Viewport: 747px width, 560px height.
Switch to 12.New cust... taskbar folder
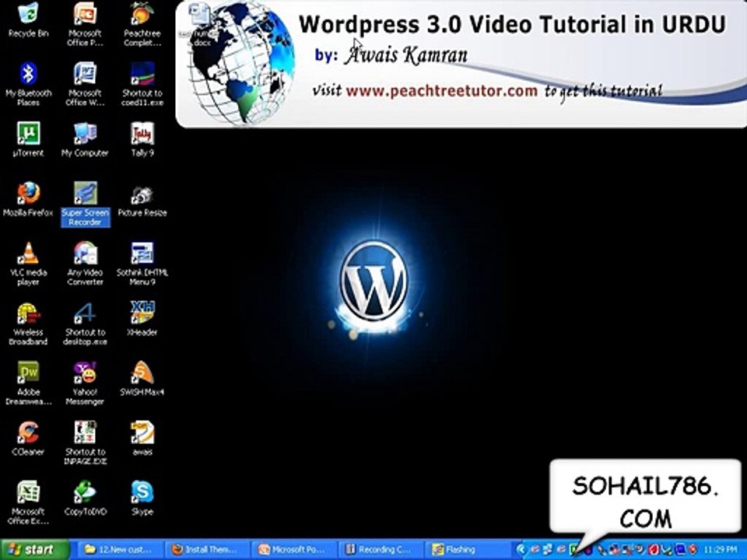[120, 550]
